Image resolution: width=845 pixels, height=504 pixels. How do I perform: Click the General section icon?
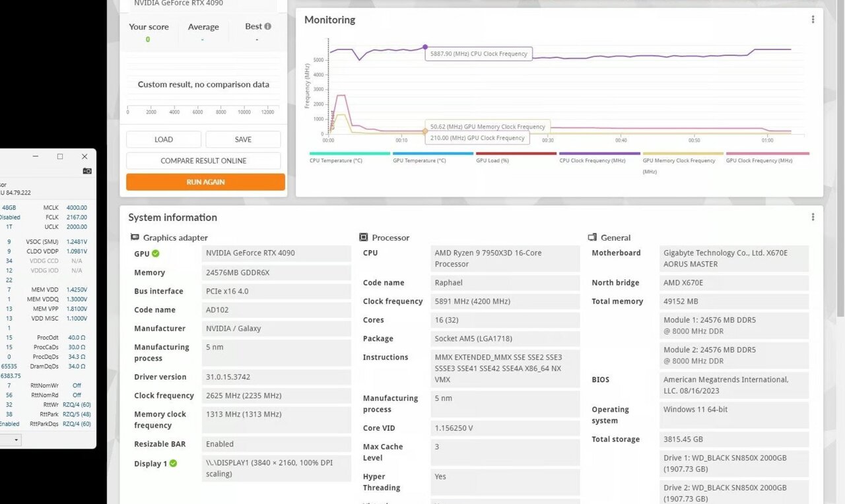click(592, 237)
